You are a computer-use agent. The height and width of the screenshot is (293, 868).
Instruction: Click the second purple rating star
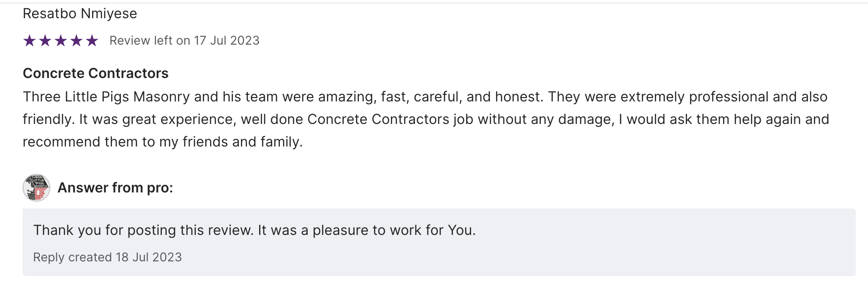(x=45, y=41)
